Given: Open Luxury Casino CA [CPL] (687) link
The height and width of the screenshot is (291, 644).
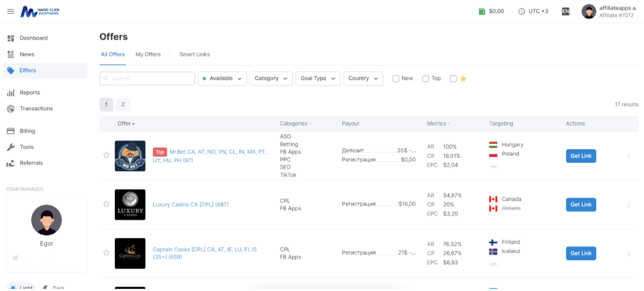Looking at the screenshot, I should click(x=191, y=204).
